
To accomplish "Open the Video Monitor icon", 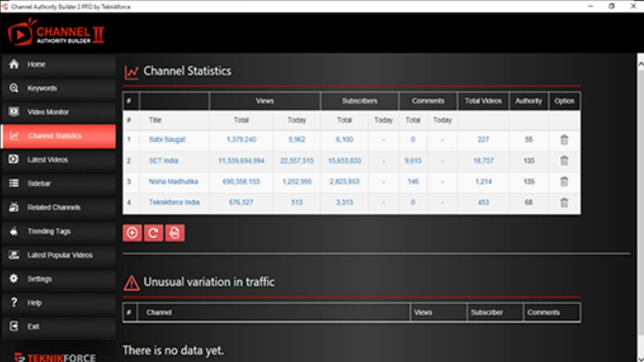I will 14,112.
